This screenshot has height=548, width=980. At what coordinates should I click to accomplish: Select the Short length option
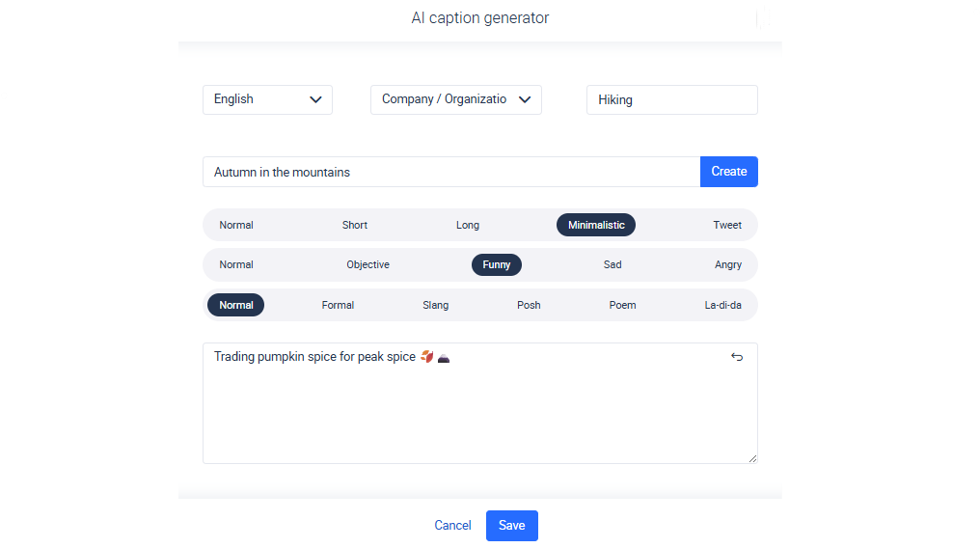tap(355, 225)
